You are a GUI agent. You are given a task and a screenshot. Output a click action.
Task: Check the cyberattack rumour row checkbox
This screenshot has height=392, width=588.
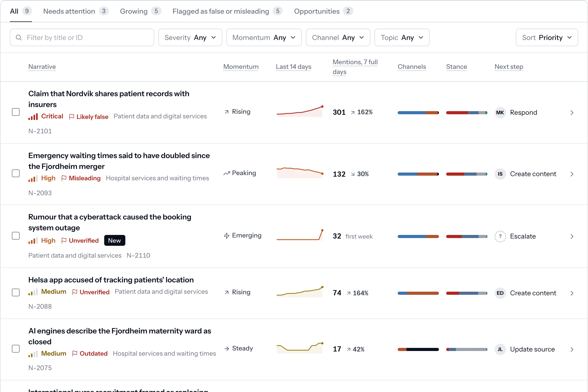(16, 236)
